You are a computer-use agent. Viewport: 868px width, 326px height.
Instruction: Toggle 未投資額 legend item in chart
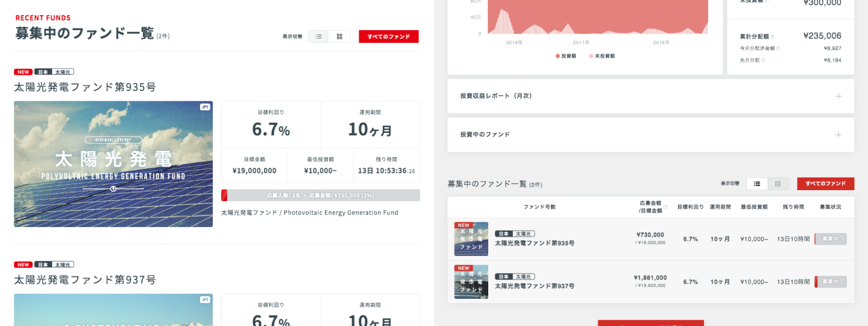pos(602,56)
